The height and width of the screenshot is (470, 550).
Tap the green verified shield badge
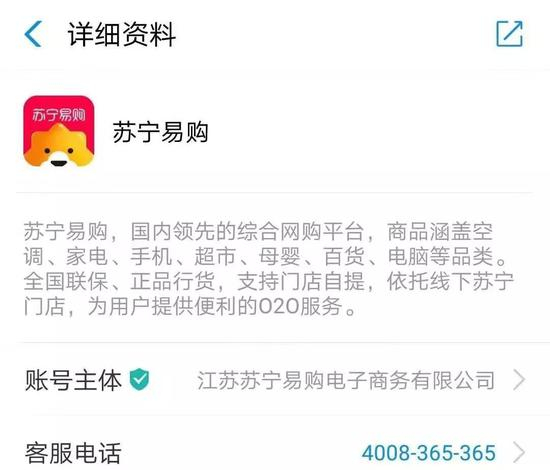(x=139, y=380)
